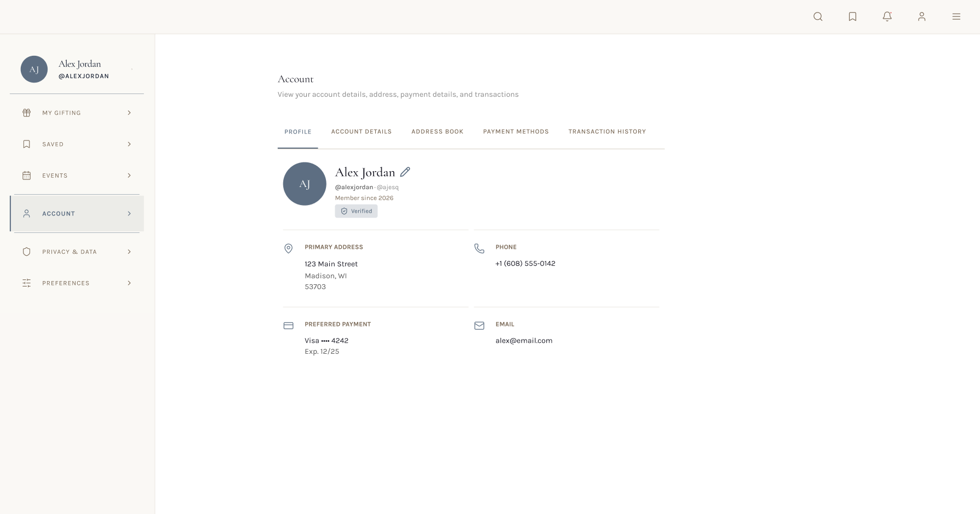Image resolution: width=980 pixels, height=514 pixels.
Task: Open the Payment Methods tab
Action: pyautogui.click(x=516, y=132)
